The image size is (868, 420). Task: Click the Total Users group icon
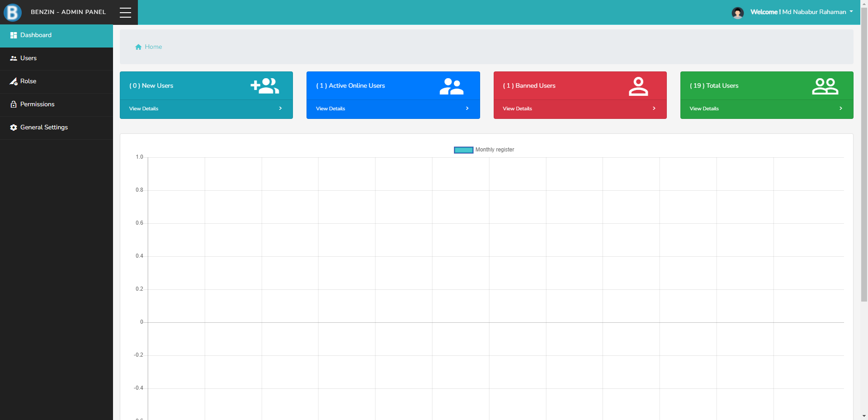click(825, 86)
